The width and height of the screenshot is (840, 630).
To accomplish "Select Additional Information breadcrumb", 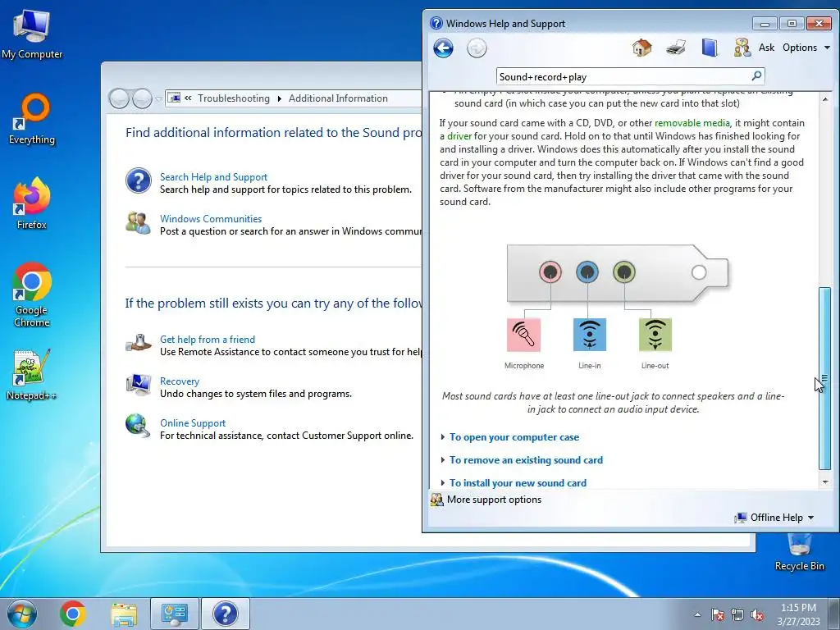I will pyautogui.click(x=338, y=98).
